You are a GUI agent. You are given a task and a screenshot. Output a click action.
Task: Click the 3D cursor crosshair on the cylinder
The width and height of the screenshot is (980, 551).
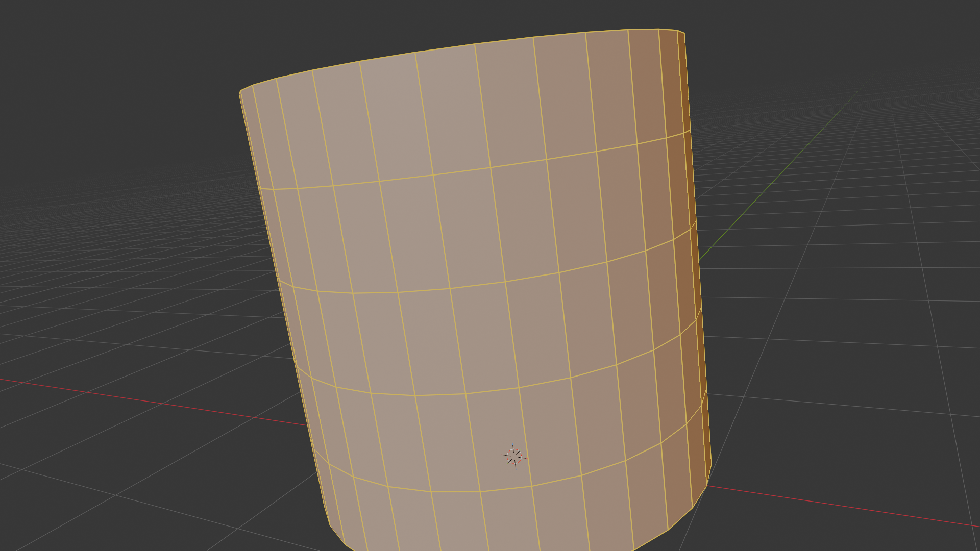(x=514, y=457)
